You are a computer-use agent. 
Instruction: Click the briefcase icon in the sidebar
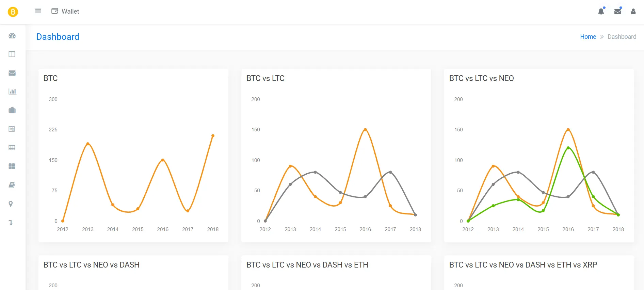(x=12, y=110)
